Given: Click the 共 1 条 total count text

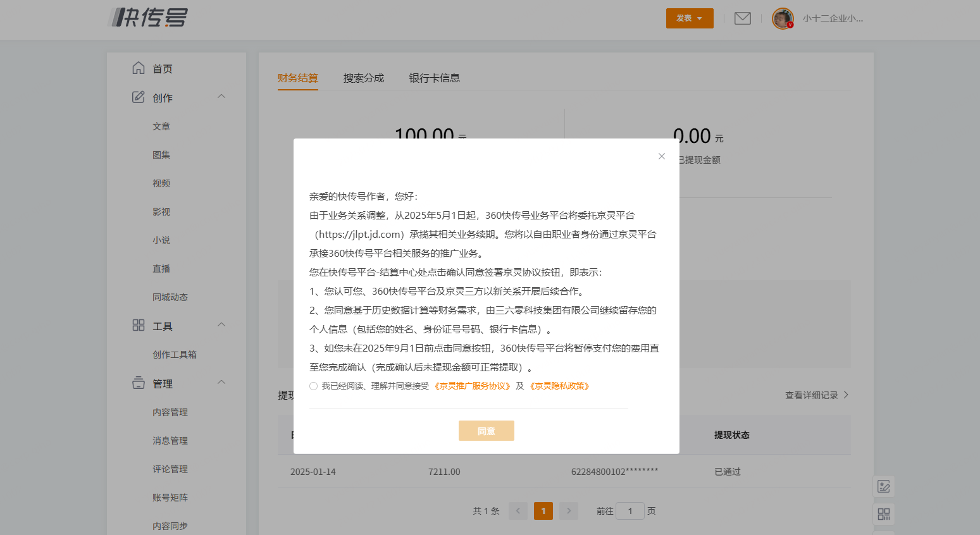Looking at the screenshot, I should [486, 511].
